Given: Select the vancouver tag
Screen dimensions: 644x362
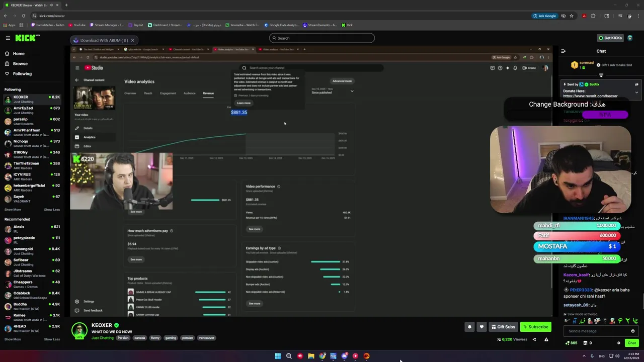Looking at the screenshot, I should (x=206, y=338).
